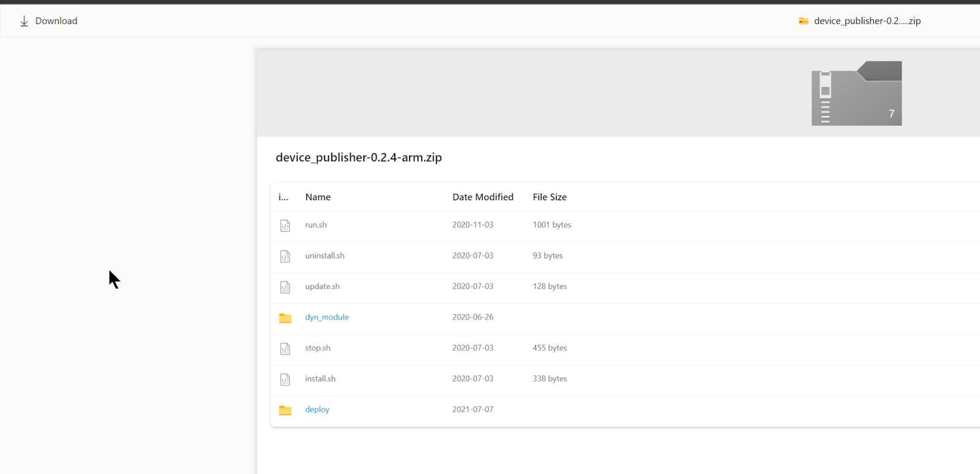Click the 338 bytes size value
Screen dimensions: 980x474
coord(550,378)
